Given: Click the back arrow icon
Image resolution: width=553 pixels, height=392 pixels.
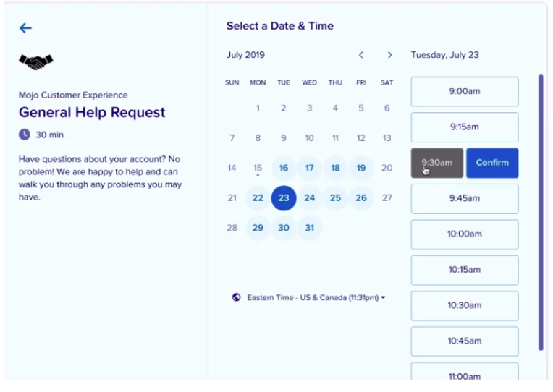Looking at the screenshot, I should [26, 28].
